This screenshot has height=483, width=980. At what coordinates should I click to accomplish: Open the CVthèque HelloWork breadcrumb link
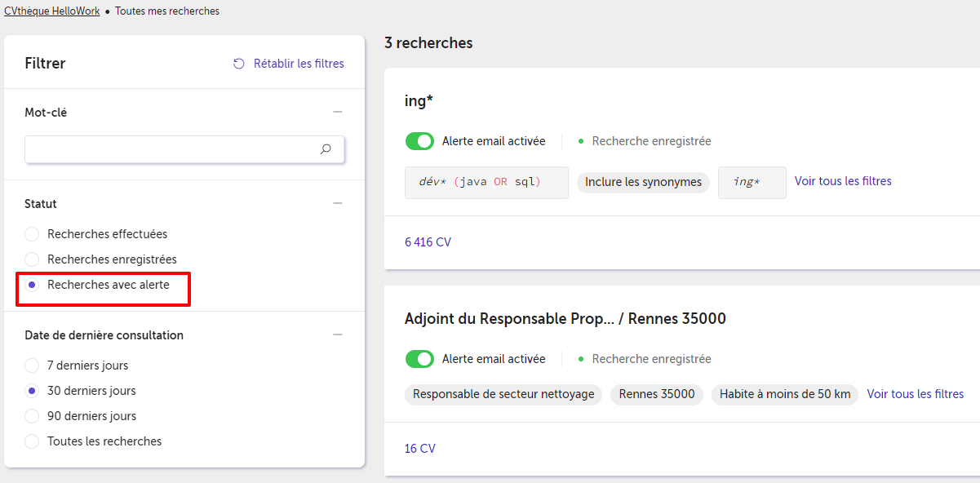coord(52,11)
